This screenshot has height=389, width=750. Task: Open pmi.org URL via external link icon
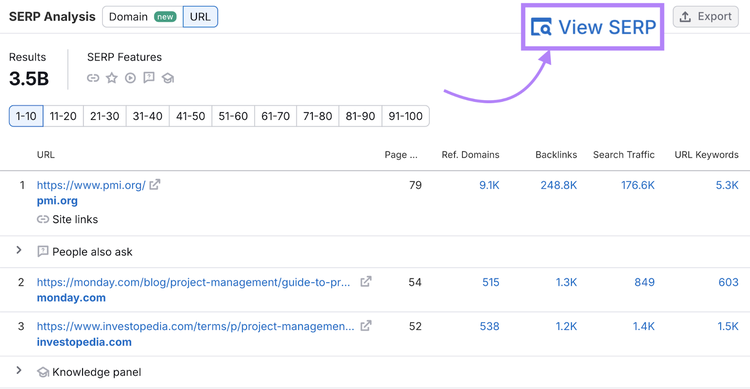point(154,185)
